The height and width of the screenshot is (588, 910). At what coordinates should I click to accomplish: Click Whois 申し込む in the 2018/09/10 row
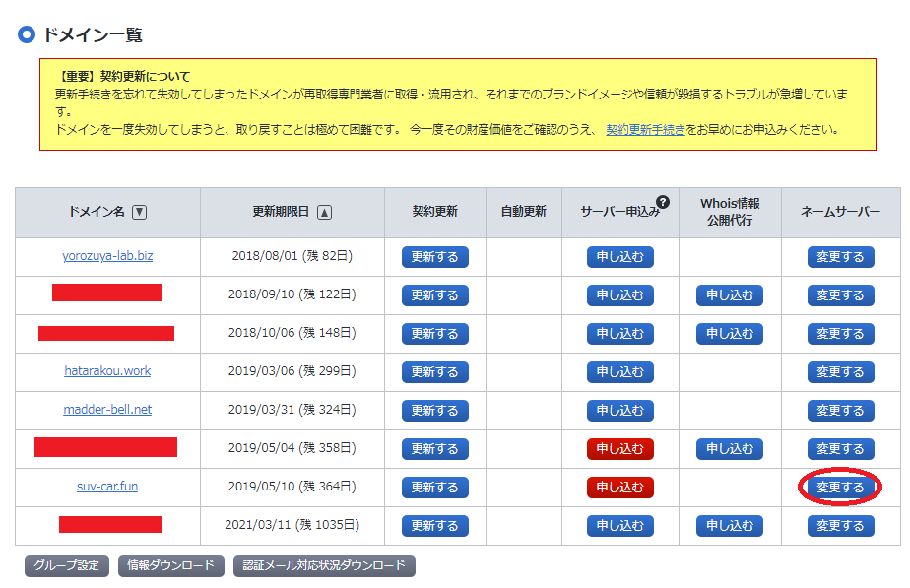coord(729,295)
